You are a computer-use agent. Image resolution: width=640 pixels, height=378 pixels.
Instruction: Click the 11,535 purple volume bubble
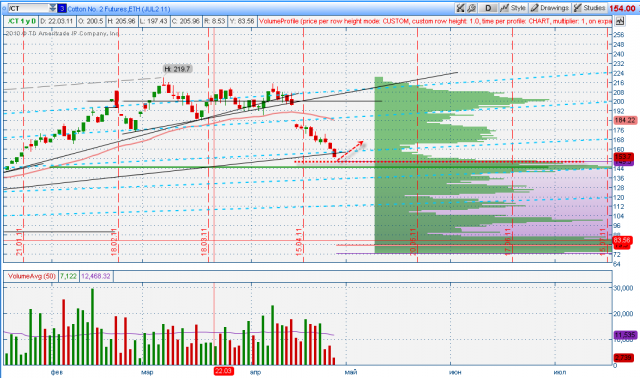(624, 335)
